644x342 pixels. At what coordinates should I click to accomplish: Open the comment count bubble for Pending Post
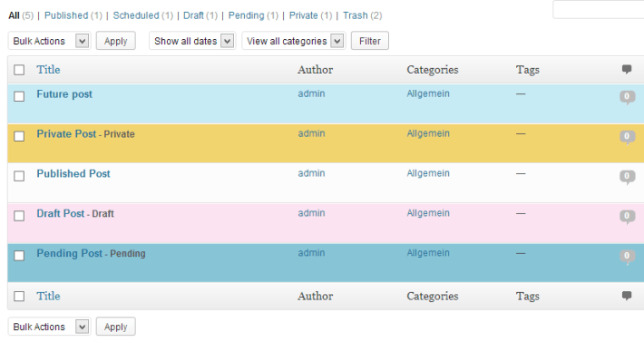[x=627, y=257]
